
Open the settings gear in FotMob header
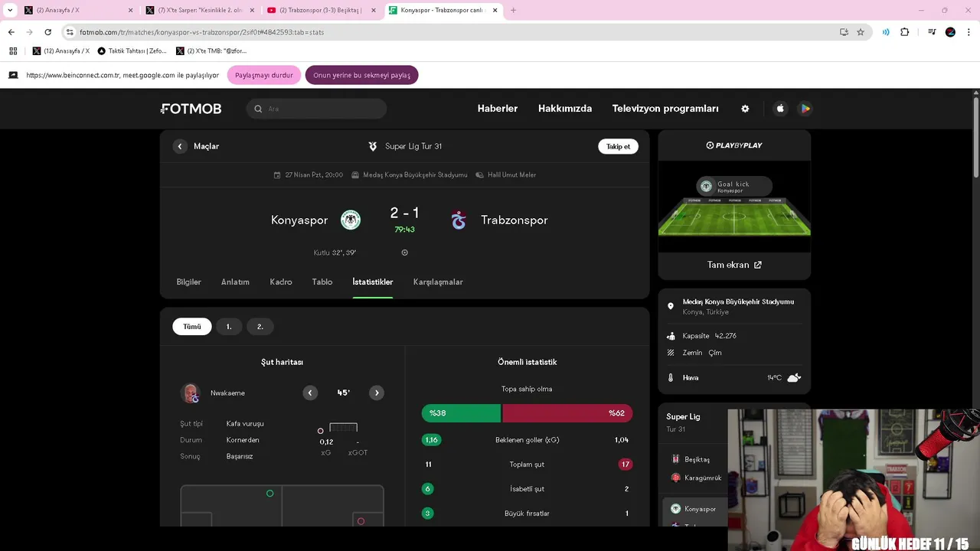745,109
